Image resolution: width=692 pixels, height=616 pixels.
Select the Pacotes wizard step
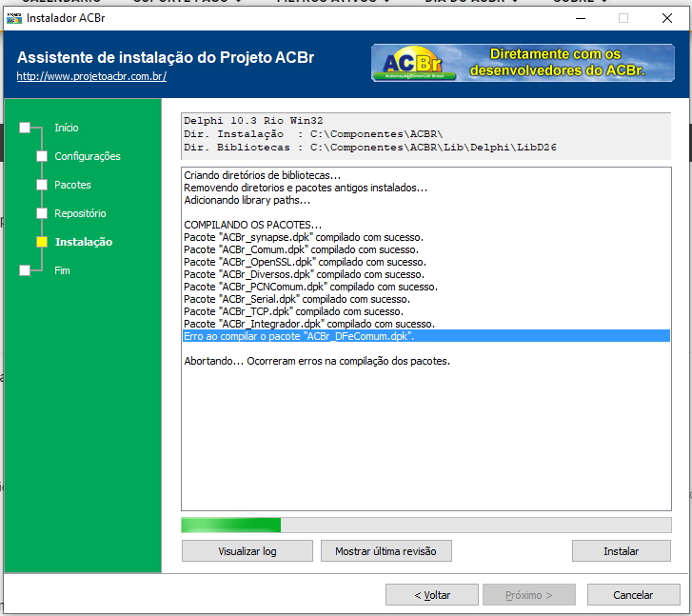point(73,185)
